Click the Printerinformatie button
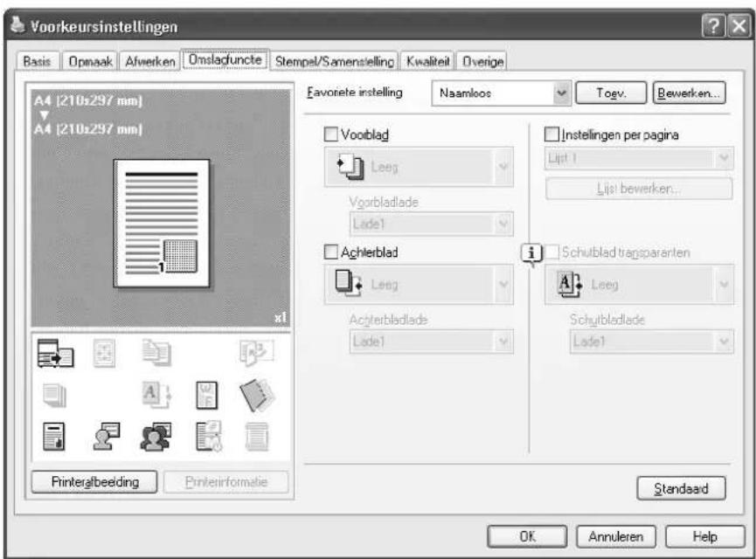756x559 pixels. click(226, 482)
